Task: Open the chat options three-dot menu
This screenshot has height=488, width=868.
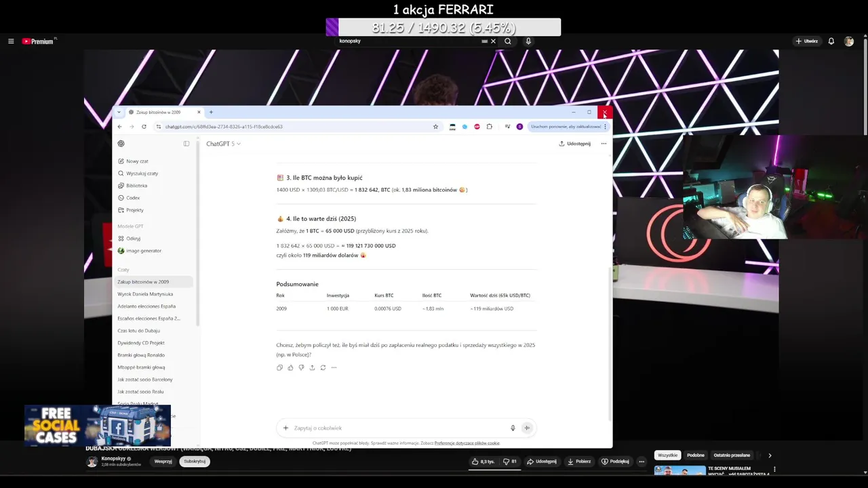Action: [x=604, y=144]
